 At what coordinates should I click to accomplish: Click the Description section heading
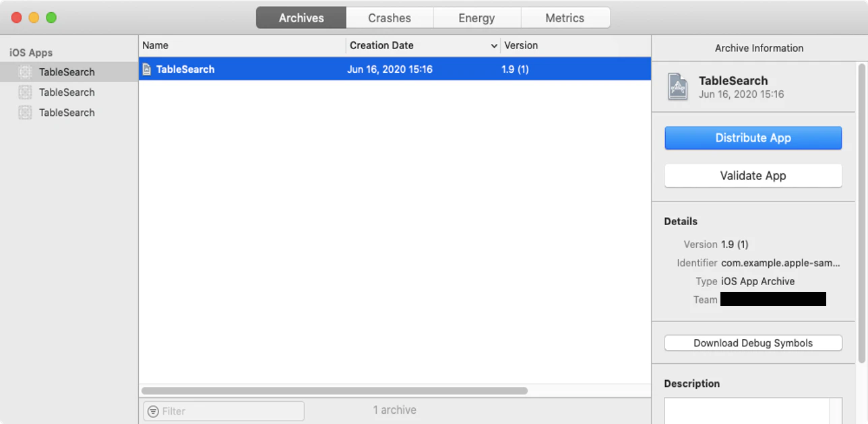point(691,384)
